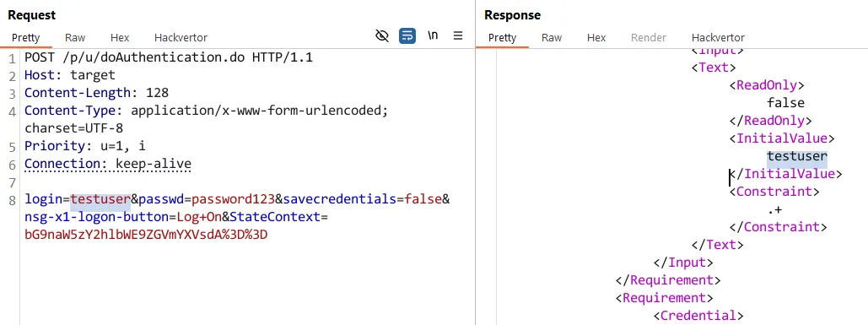Click the Content-Length header value 128
The height and width of the screenshot is (325, 868).
[157, 93]
